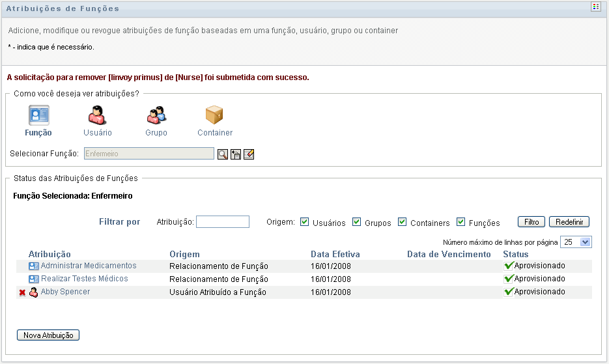This screenshot has height=364, width=609.
Task: Click the edit pencil icon beside Selecionar Função
Action: pos(249,154)
